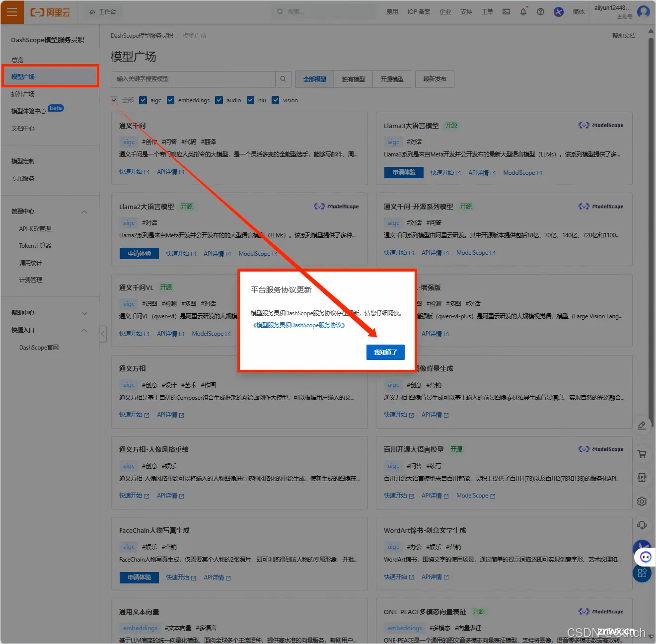This screenshot has width=656, height=644.
Task: Select the 全部模型 tab
Action: 315,79
